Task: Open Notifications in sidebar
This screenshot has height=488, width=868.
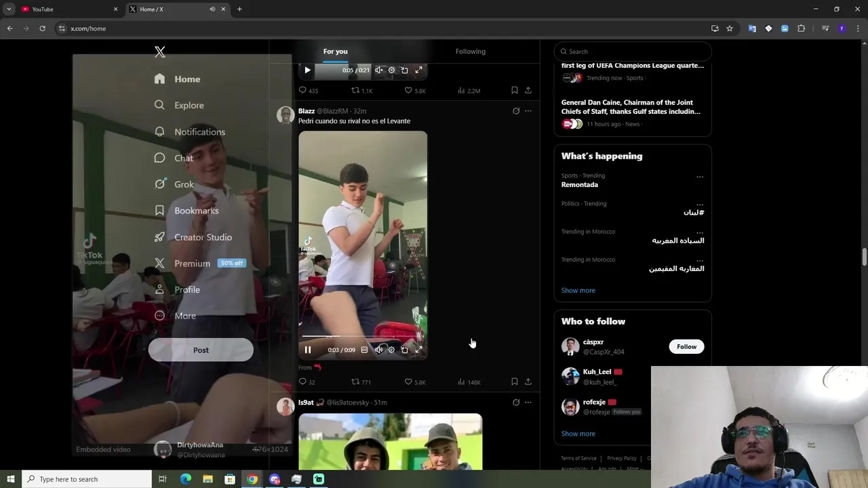Action: coord(189,131)
